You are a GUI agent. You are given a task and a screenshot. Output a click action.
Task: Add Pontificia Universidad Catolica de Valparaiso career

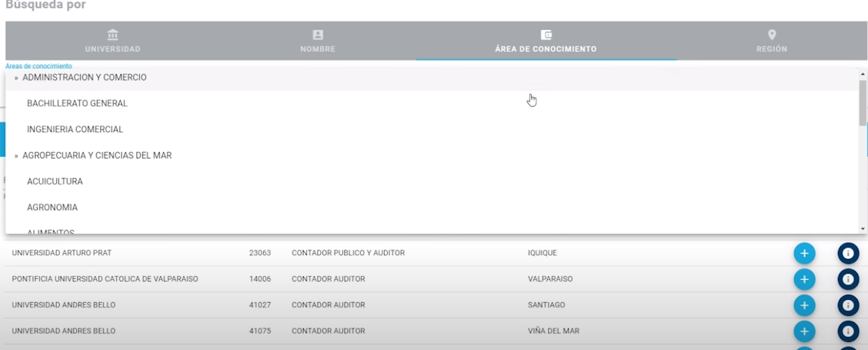804,279
